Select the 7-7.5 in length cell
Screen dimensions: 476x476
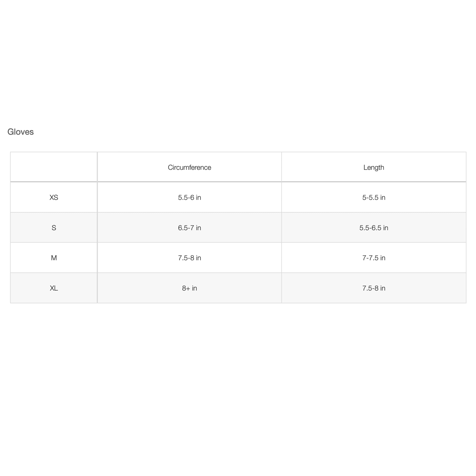(374, 258)
